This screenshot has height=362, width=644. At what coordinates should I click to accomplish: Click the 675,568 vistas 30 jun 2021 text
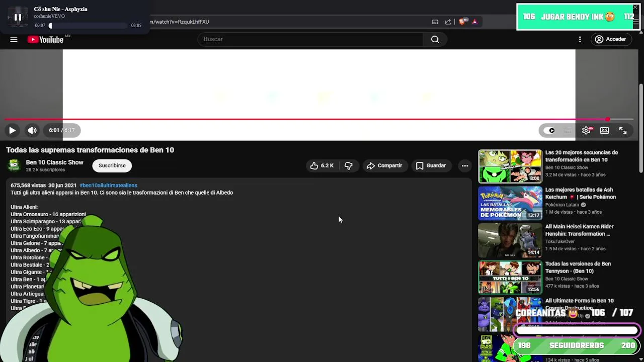(43, 186)
